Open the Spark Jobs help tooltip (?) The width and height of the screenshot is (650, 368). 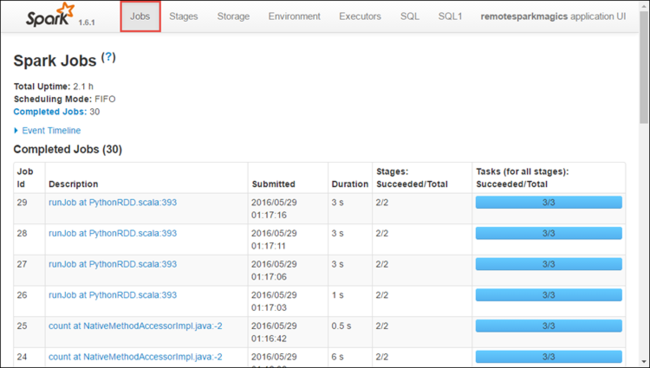click(x=109, y=57)
